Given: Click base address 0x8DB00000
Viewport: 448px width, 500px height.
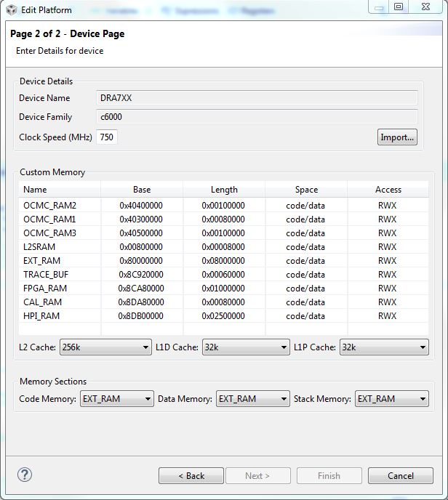Looking at the screenshot, I should [x=141, y=316].
